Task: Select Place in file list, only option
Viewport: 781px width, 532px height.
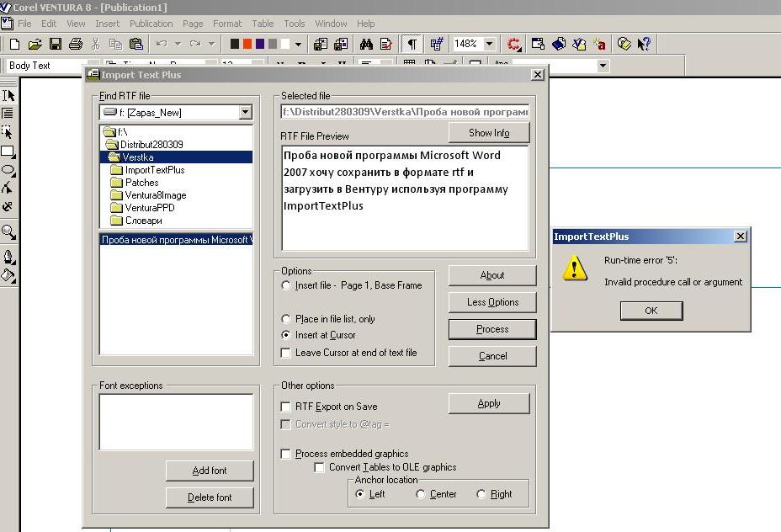Action: [x=286, y=319]
